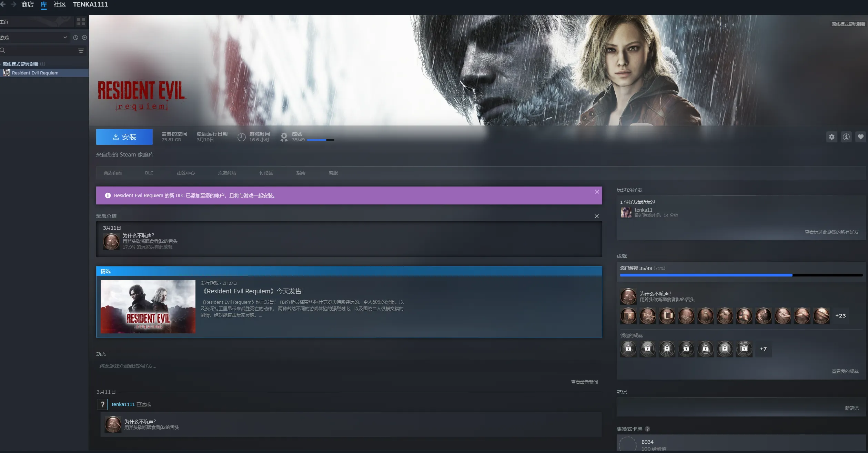868x453 pixels.
Task: Toggle ready-to-play filter icon
Action: (84, 38)
